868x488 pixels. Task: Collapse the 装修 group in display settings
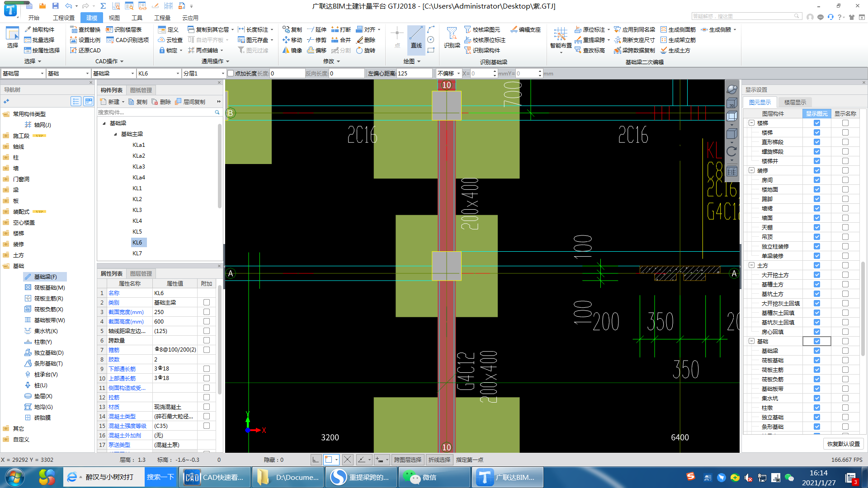tap(751, 170)
